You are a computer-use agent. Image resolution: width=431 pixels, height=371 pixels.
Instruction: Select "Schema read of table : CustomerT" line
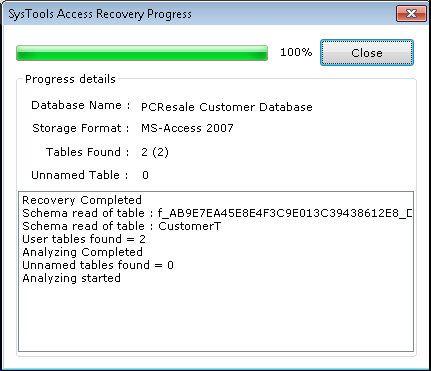point(121,226)
